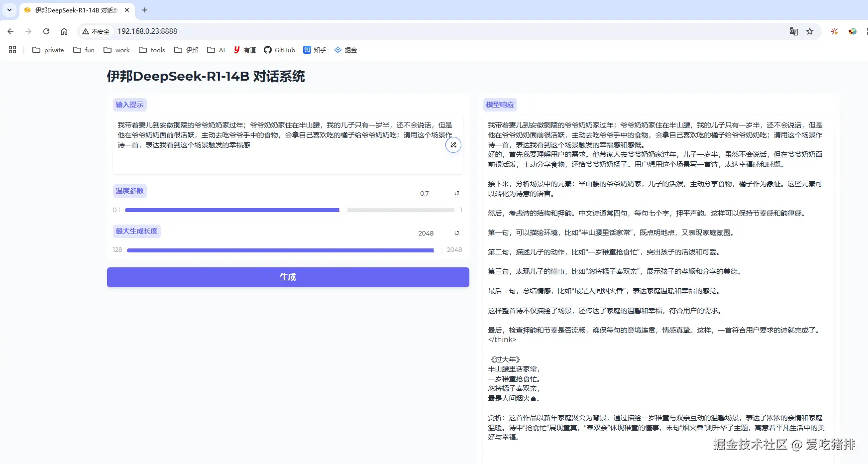Expand the tools bookmark folder
Screen dimensions: 868x464
152,50
